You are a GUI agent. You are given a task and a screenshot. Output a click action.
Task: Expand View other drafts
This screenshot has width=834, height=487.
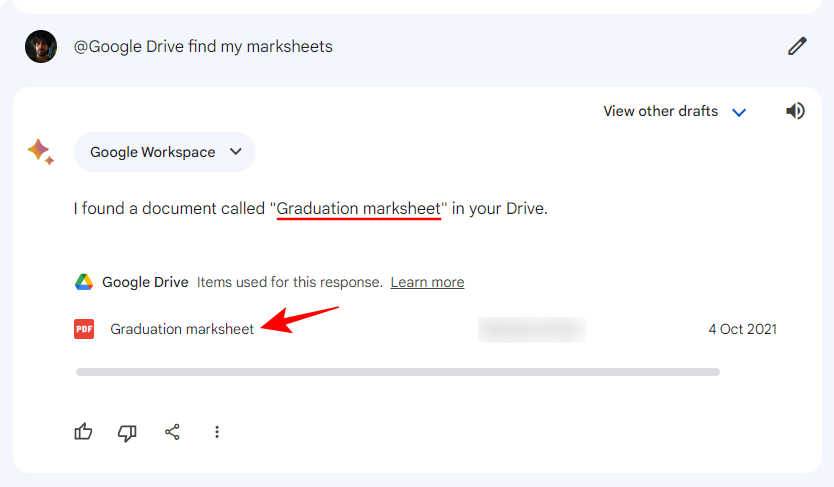(x=674, y=111)
